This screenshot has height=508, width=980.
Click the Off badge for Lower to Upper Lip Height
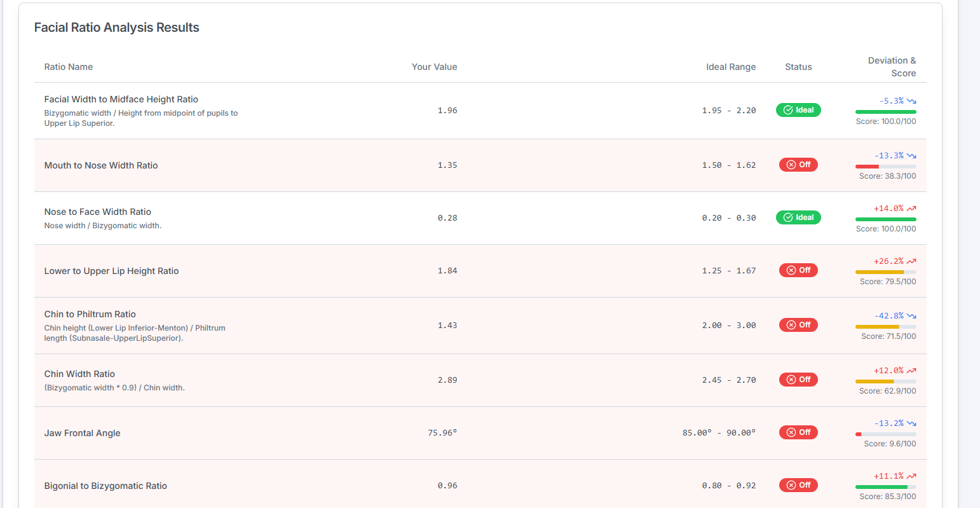pos(798,270)
